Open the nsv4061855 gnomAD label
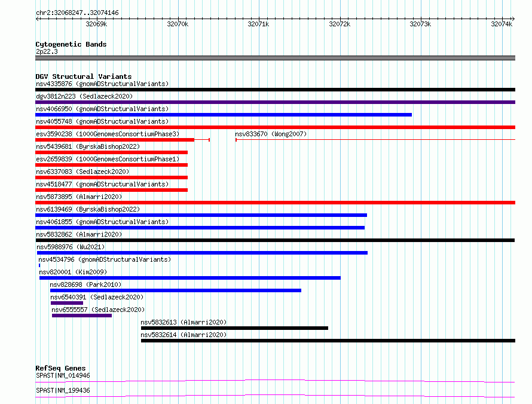Viewport: 532px width, 404px height. (x=102, y=222)
